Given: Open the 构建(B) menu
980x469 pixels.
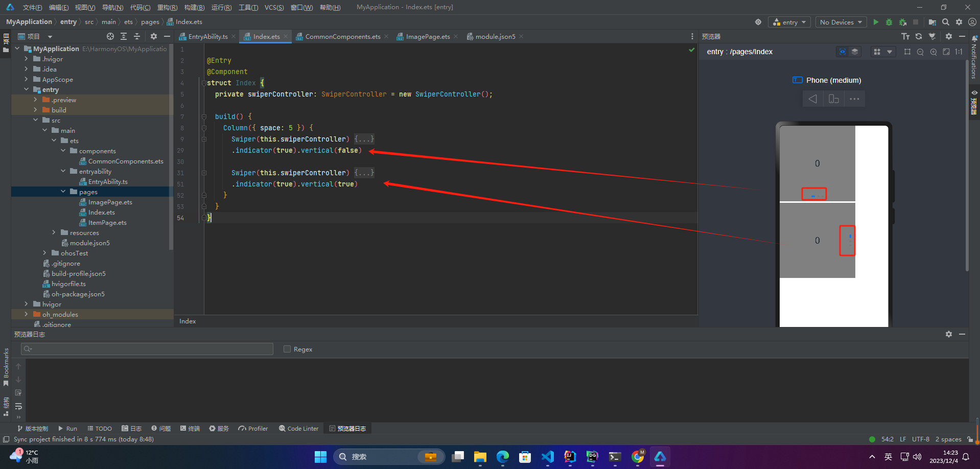Looking at the screenshot, I should (194, 7).
